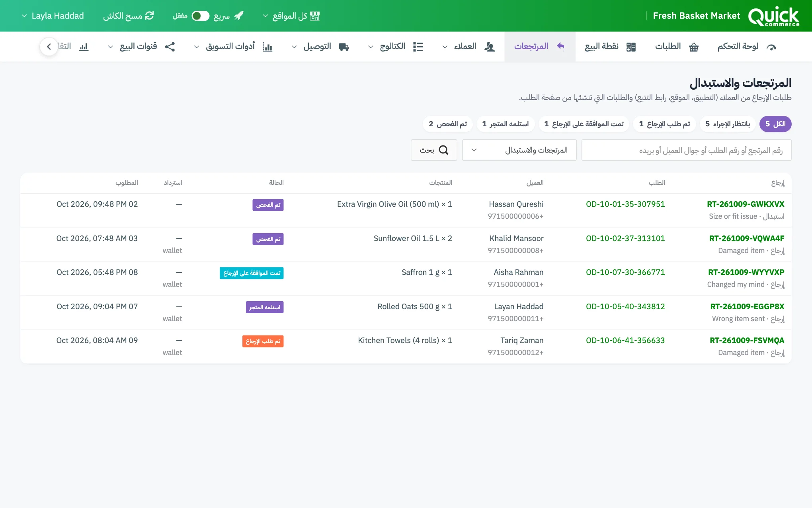Click the all locations store icon

(x=315, y=16)
